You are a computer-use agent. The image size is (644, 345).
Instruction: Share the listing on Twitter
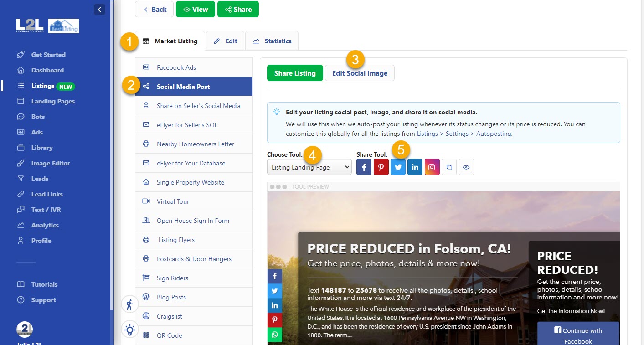(x=398, y=167)
